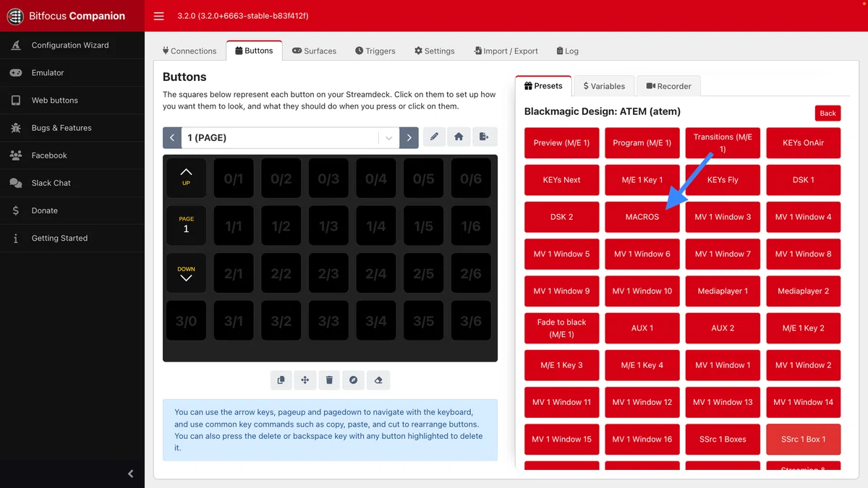Click the UP page button in grid

coord(186,177)
